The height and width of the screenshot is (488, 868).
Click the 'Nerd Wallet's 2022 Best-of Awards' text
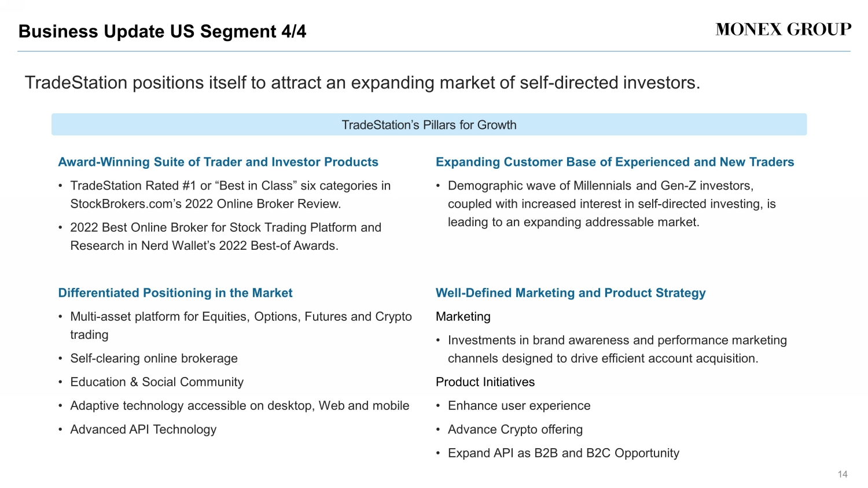tap(240, 246)
